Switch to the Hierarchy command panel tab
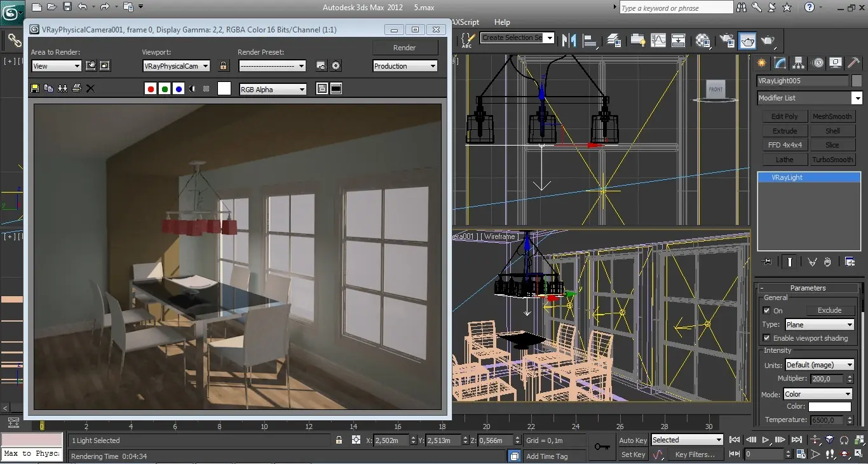 pos(799,63)
